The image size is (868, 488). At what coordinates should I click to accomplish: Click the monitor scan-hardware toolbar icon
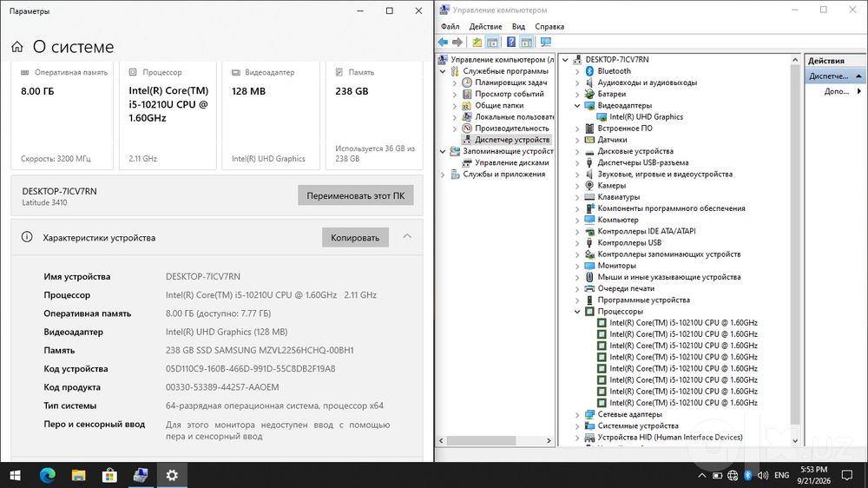click(x=546, y=42)
